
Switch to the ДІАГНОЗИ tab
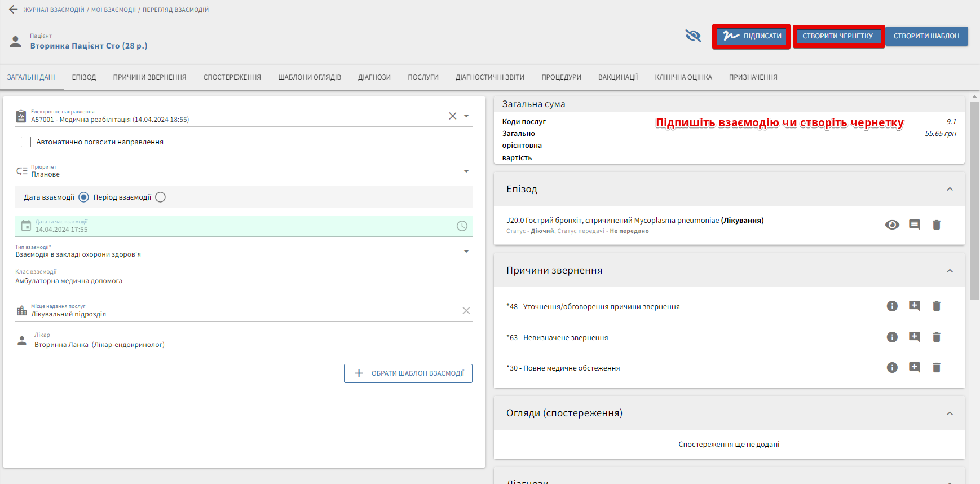tap(374, 77)
